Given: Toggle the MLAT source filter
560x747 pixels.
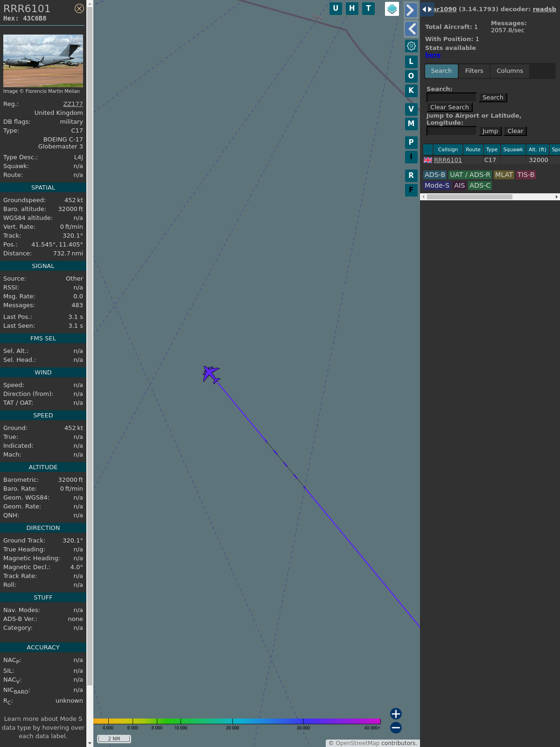Looking at the screenshot, I should (504, 175).
